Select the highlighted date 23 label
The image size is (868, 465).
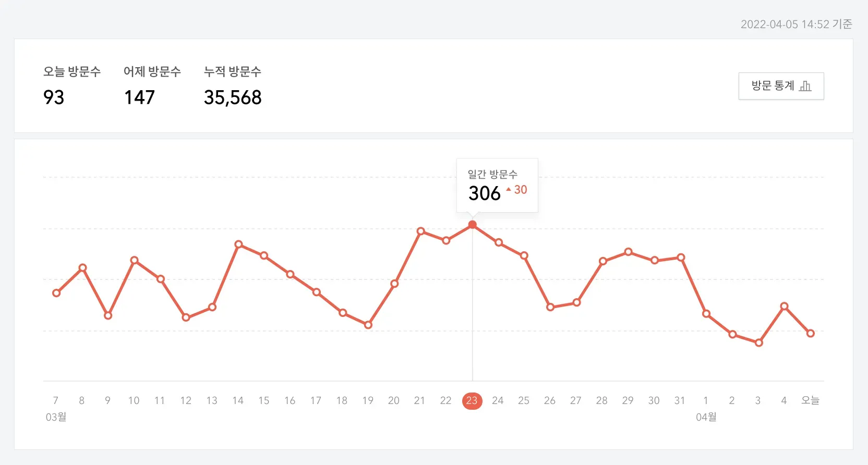[x=472, y=401]
